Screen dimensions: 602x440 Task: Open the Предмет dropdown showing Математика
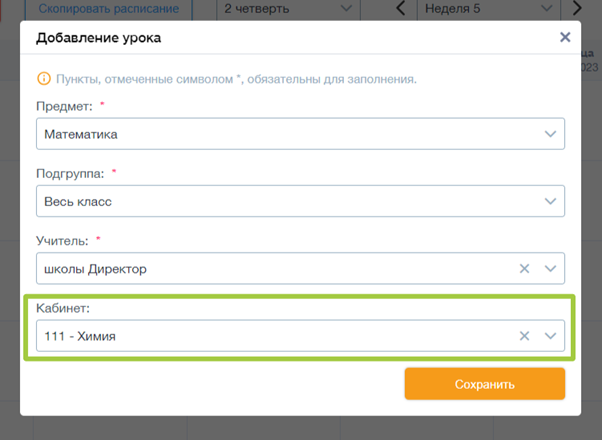pos(300,134)
